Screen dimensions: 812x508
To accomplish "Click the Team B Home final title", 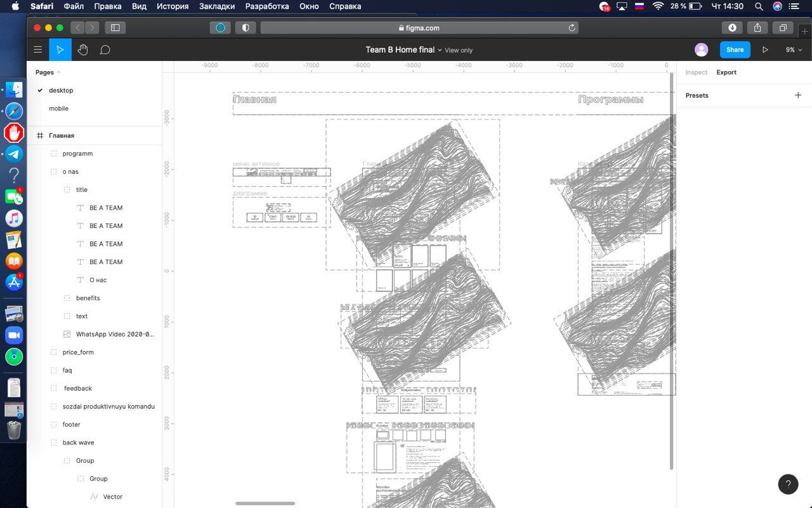I will pos(400,50).
